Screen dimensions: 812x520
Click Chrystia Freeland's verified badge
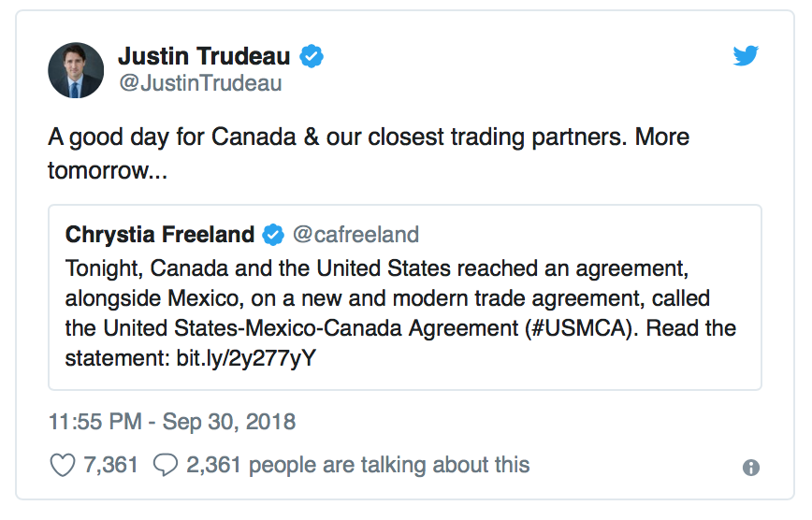click(273, 235)
